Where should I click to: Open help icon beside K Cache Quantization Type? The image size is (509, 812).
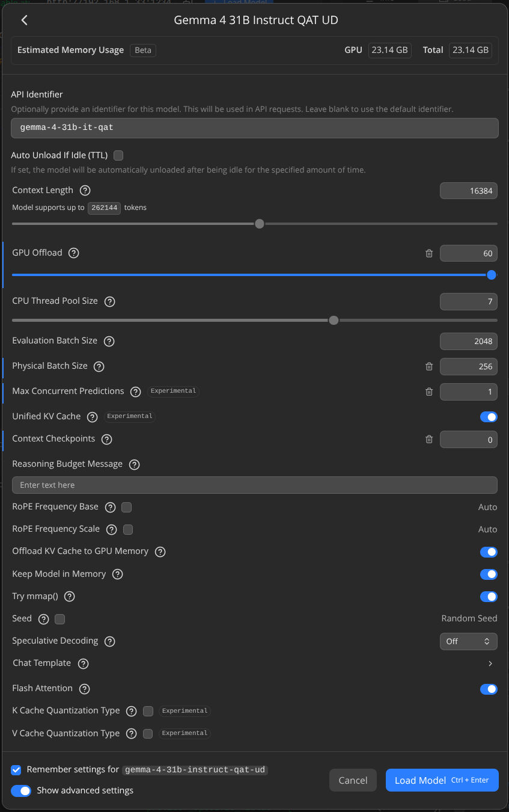coord(132,711)
